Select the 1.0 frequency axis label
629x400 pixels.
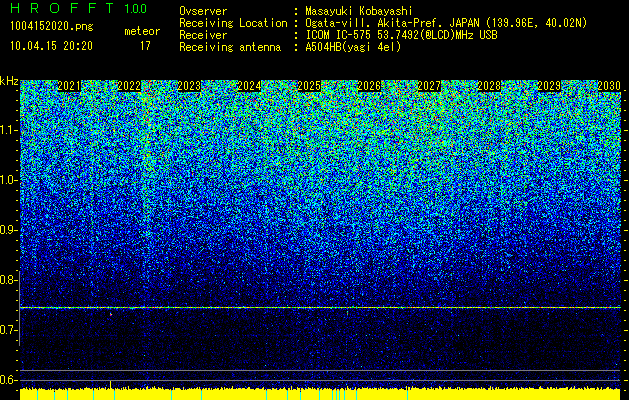tap(7, 181)
